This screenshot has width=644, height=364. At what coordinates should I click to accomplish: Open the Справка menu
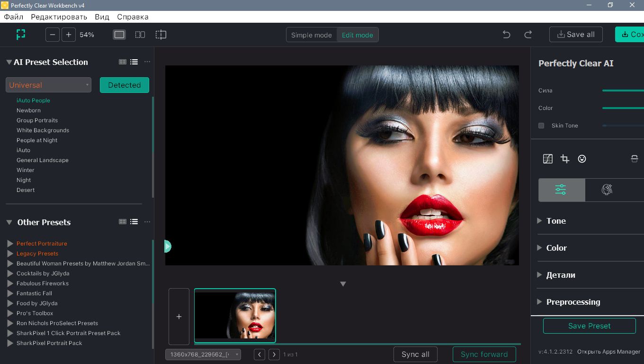[x=133, y=17]
